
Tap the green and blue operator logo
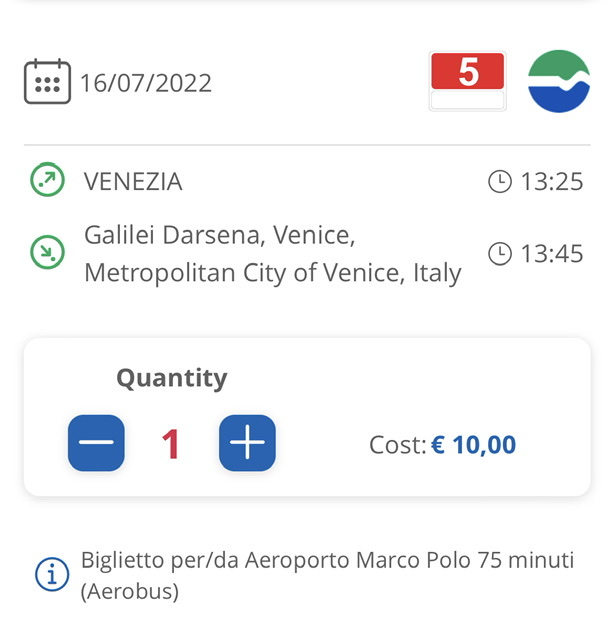pos(559,81)
